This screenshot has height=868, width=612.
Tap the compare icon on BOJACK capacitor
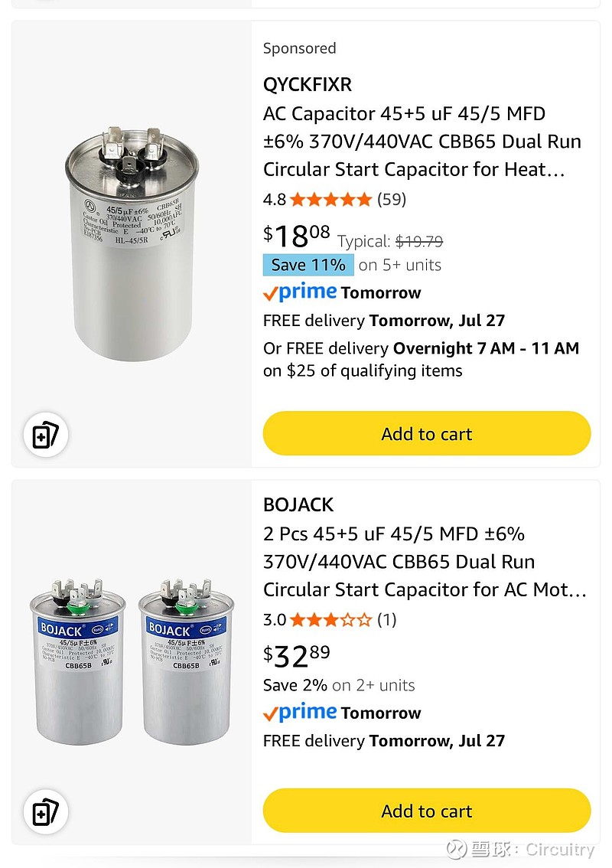tap(46, 812)
